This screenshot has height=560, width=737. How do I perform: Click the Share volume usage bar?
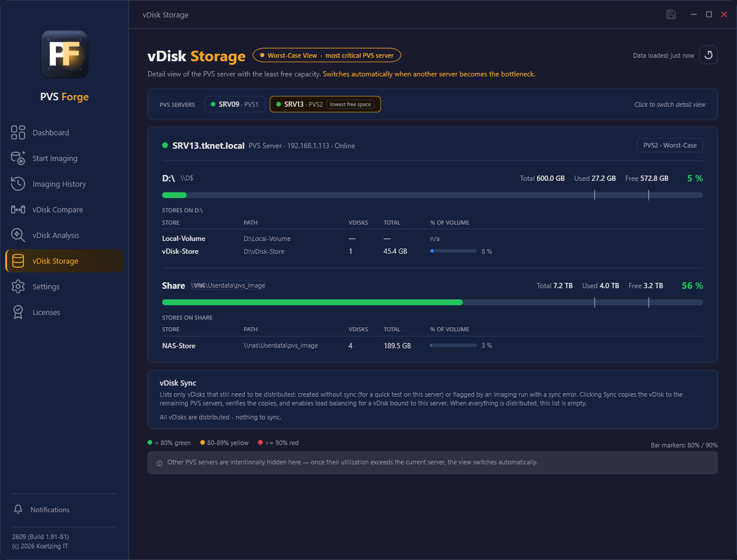(x=433, y=302)
